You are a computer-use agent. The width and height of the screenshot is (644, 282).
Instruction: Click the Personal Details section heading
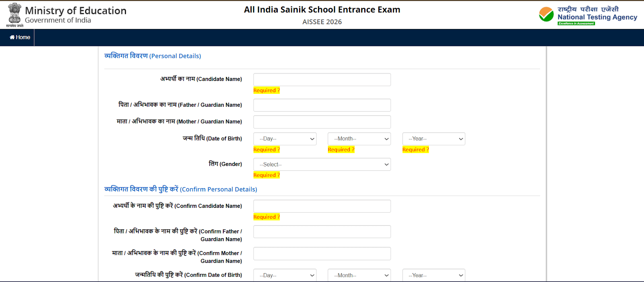[x=153, y=56]
